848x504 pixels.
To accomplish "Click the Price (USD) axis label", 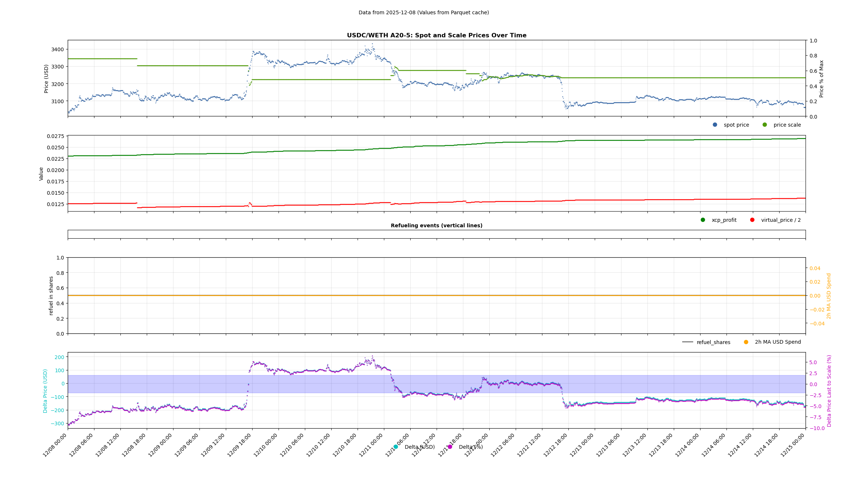I will (x=46, y=79).
